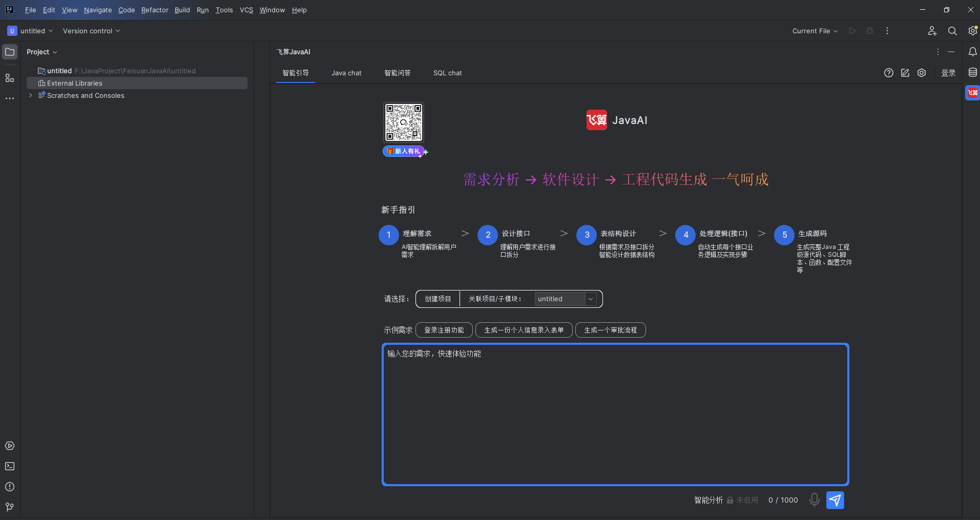
Task: Open the Refactor menu
Action: tap(155, 10)
